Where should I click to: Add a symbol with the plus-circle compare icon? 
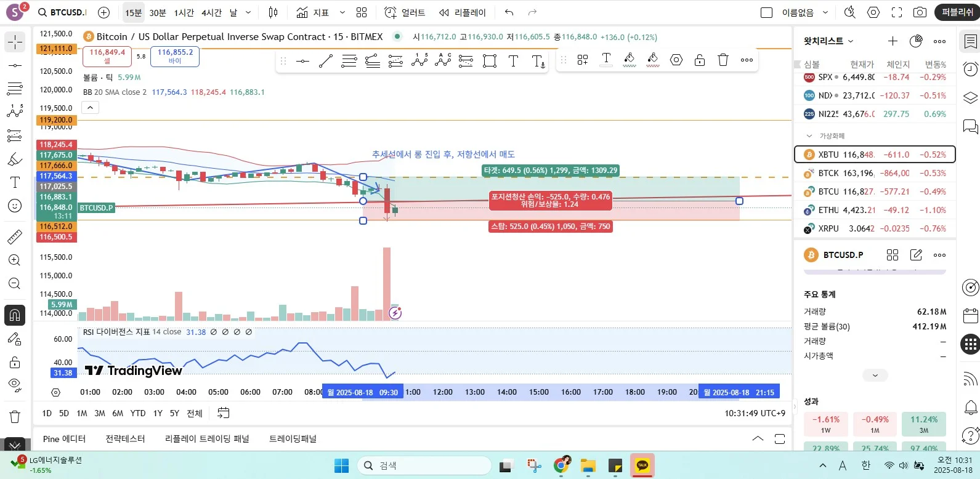pyautogui.click(x=104, y=12)
